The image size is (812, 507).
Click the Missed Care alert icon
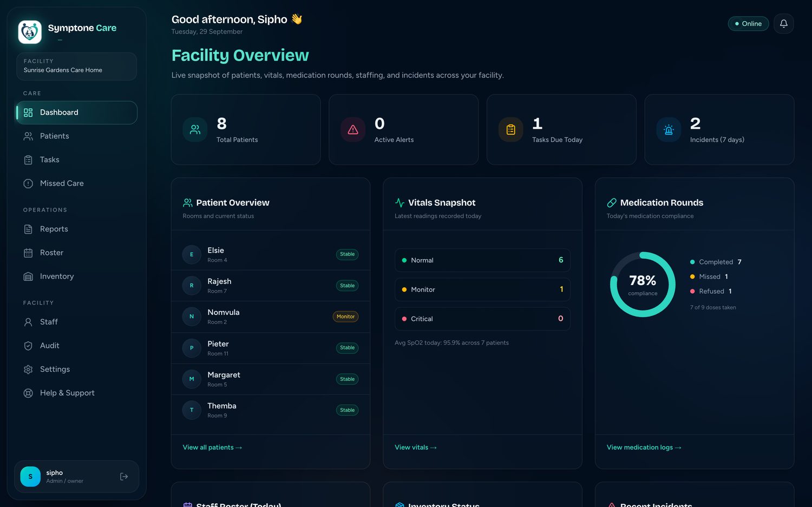28,183
